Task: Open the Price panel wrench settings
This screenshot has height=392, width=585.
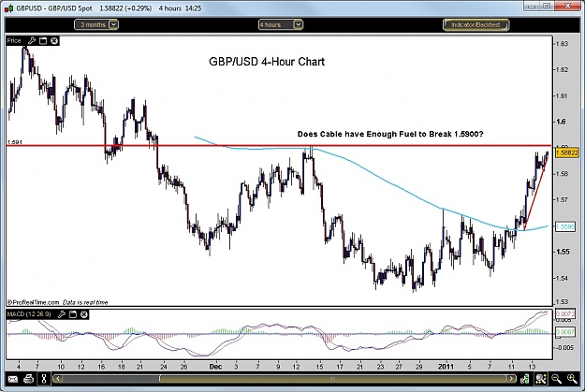Action: click(32, 40)
